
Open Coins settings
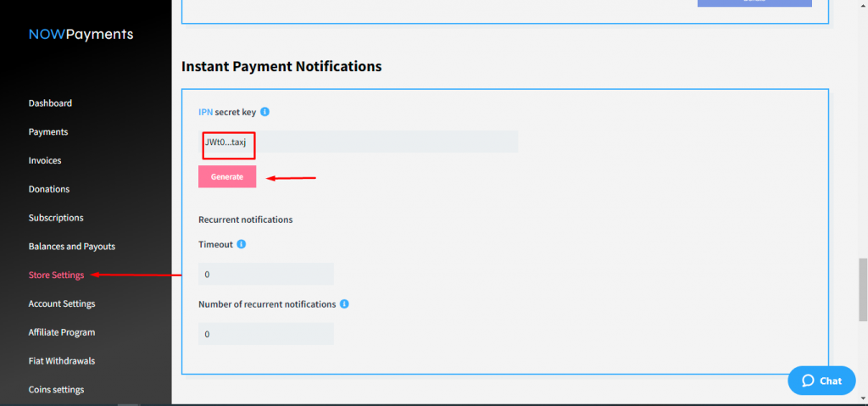click(56, 390)
